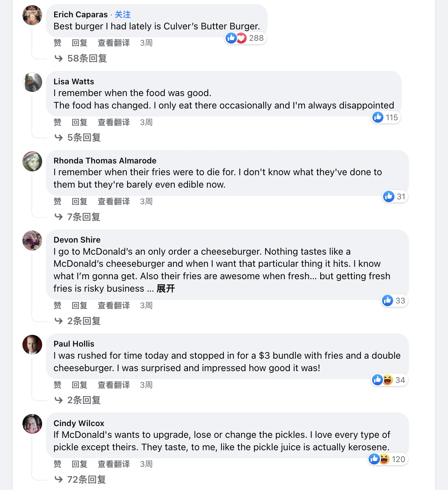Click 查看翻译 under Devon Shire's comment
This screenshot has height=490, width=448.
pos(114,305)
